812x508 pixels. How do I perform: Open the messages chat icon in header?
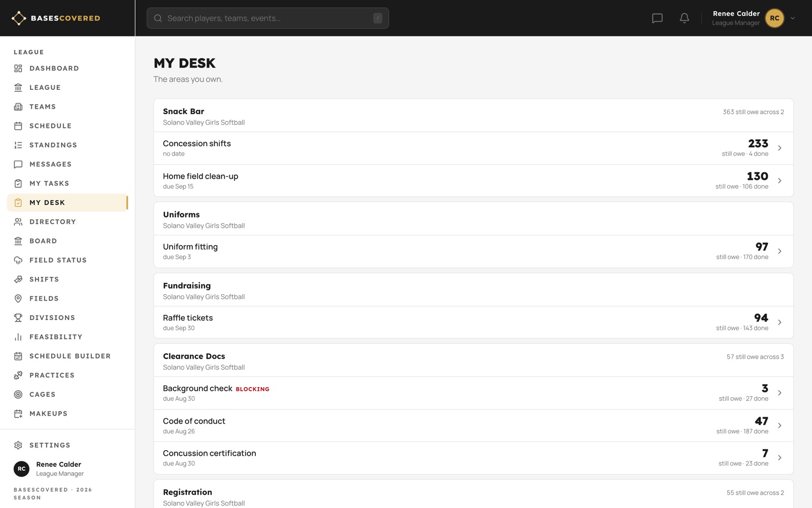coord(657,18)
